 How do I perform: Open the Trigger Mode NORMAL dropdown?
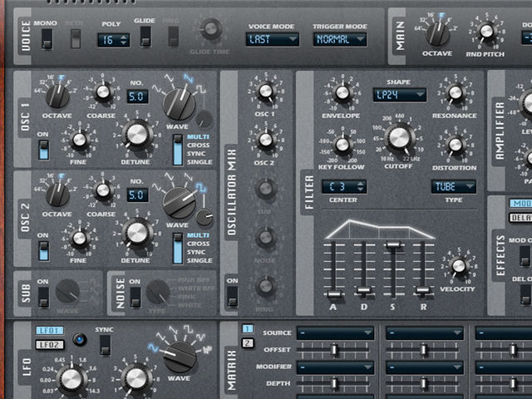click(x=340, y=39)
